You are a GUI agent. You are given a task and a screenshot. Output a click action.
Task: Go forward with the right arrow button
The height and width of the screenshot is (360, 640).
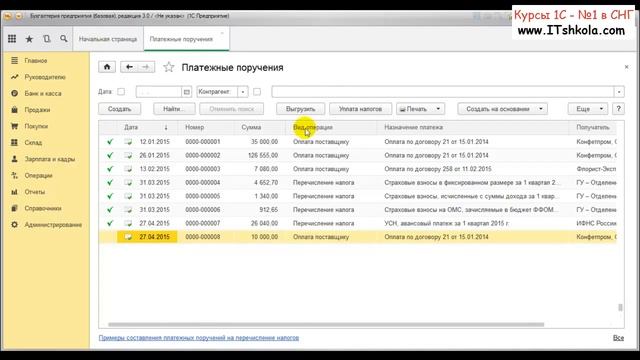point(146,67)
